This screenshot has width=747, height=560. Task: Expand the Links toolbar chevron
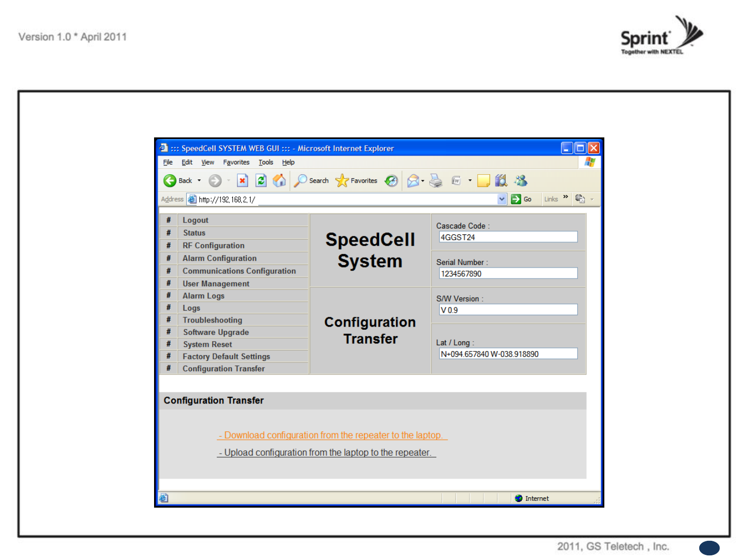[x=565, y=197]
